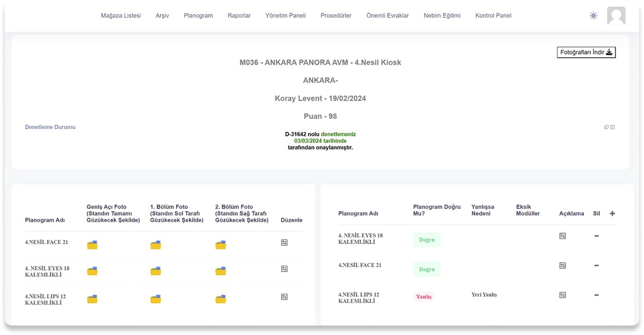Go to the Raporlar menu

(239, 16)
